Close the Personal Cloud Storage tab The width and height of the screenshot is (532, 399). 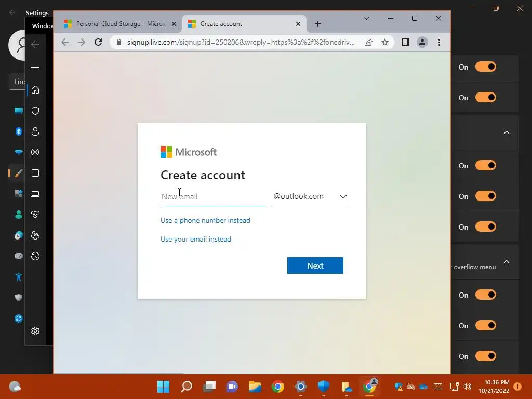pyautogui.click(x=174, y=24)
